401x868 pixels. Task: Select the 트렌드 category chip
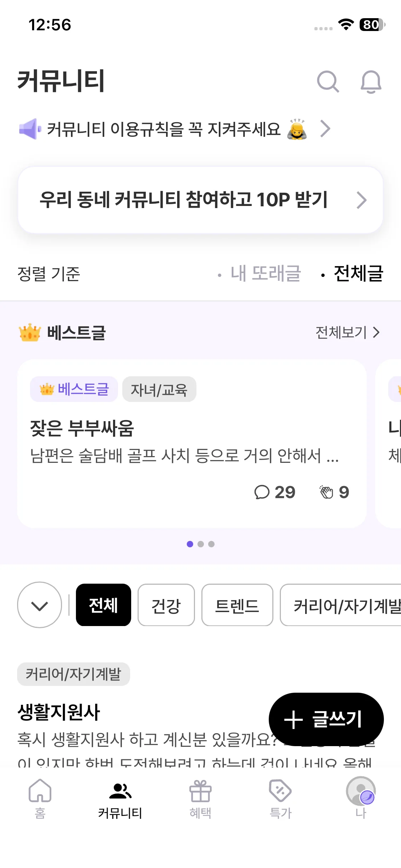(237, 605)
